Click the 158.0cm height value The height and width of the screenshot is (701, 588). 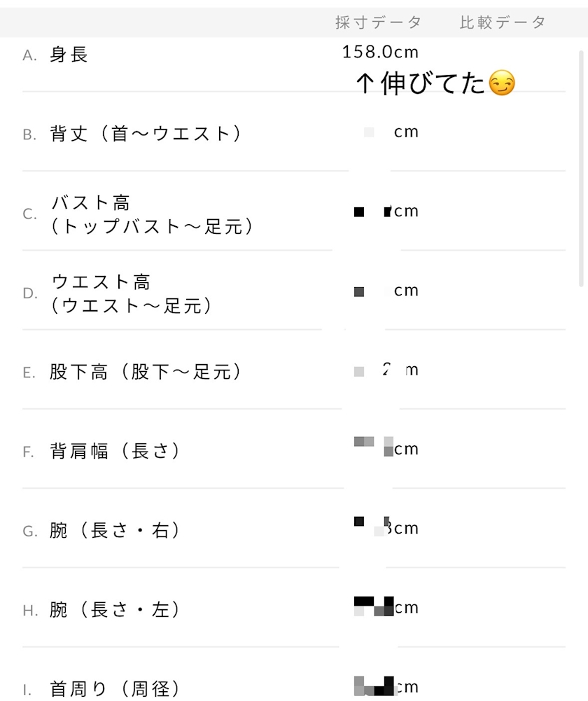click(x=380, y=52)
